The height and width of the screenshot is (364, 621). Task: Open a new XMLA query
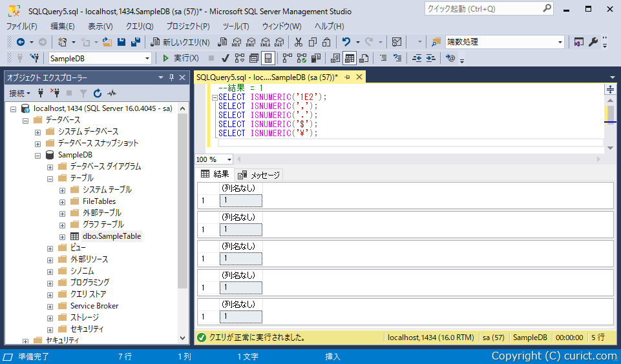pos(265,42)
